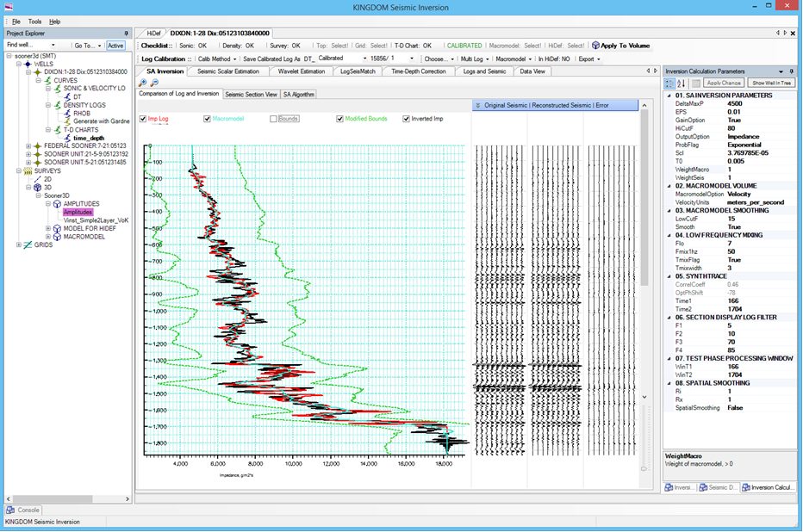The image size is (803, 532).
Task: Click the CURVES folder icon
Action: tap(47, 80)
